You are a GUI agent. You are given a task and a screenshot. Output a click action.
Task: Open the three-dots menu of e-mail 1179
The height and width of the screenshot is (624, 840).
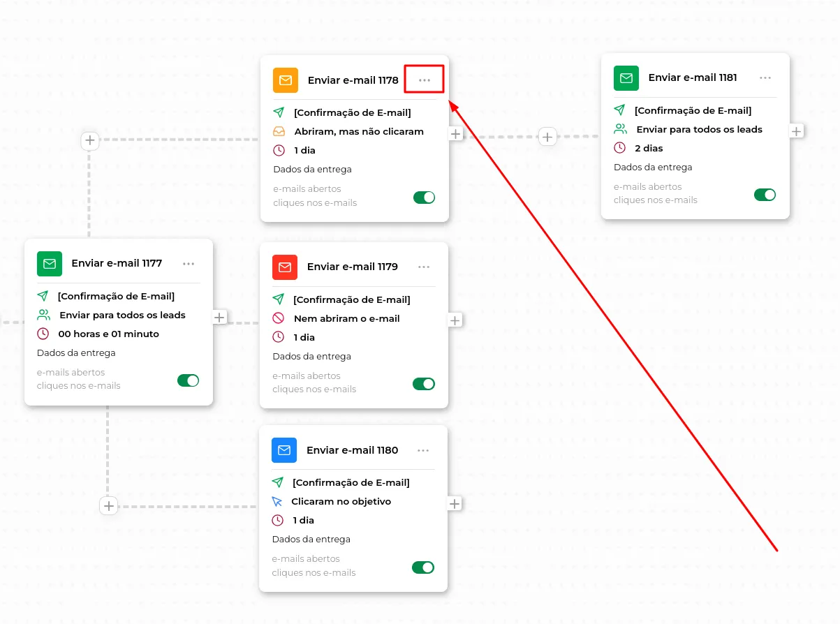click(x=424, y=267)
